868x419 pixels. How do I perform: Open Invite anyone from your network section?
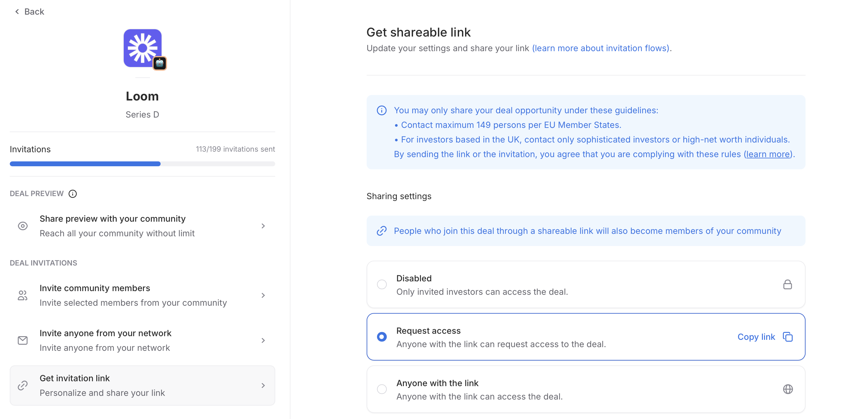142,340
